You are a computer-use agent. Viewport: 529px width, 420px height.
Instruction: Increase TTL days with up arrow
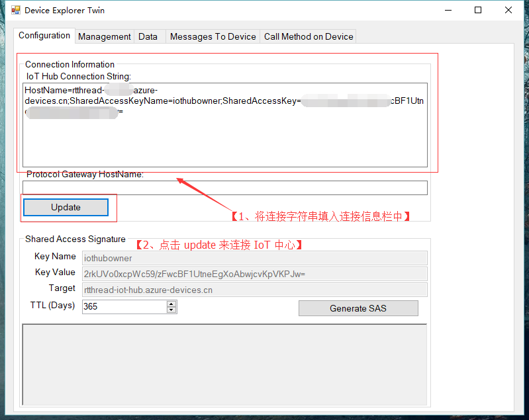tap(171, 304)
